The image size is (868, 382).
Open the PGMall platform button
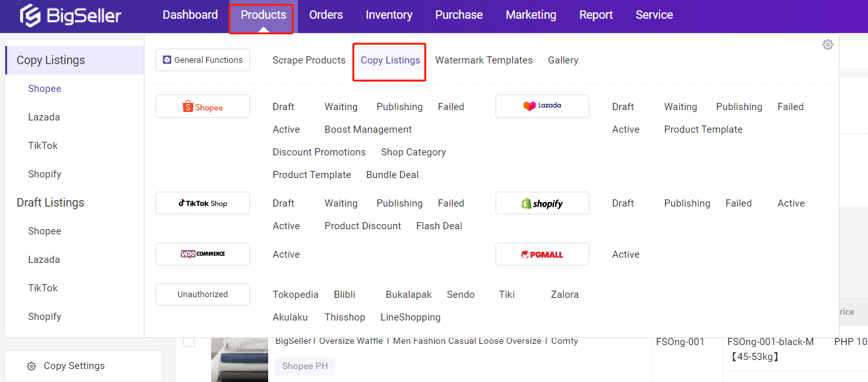click(x=542, y=254)
